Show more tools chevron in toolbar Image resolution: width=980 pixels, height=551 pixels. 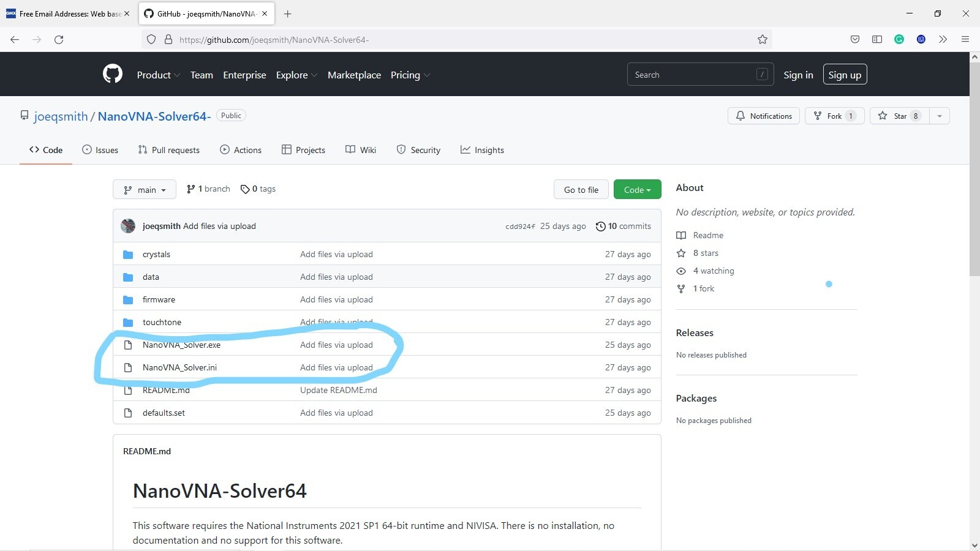pos(943,39)
